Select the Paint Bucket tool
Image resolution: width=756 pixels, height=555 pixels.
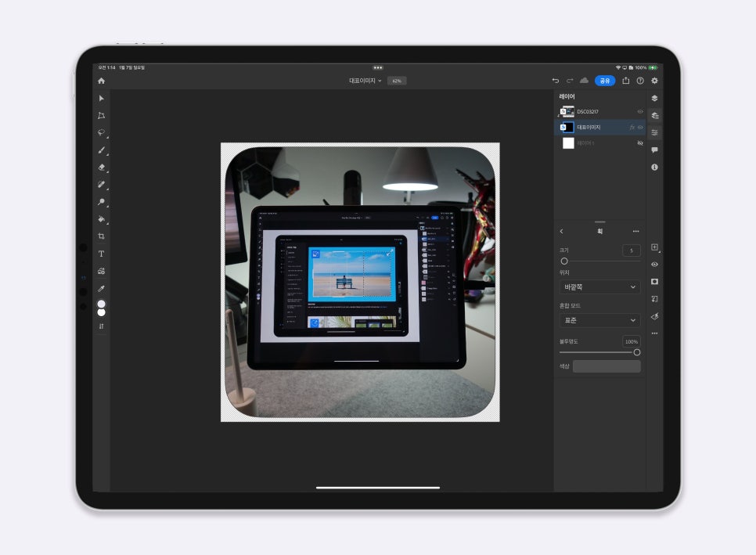(101, 219)
